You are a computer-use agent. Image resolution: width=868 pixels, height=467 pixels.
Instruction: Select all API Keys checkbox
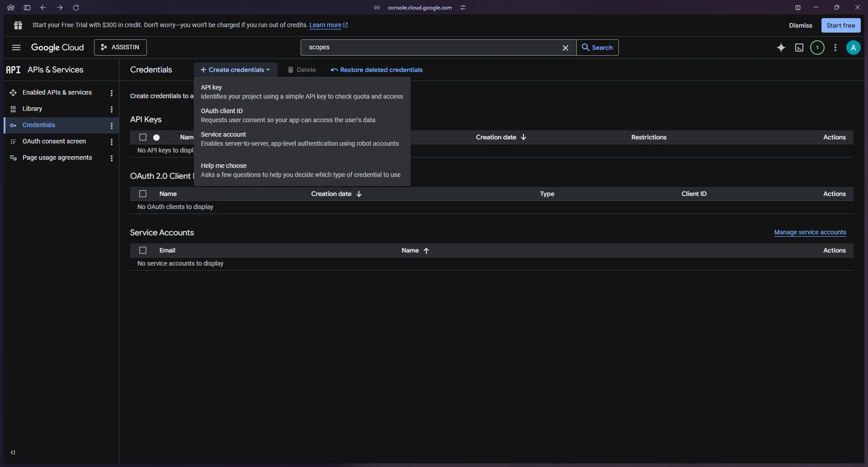pyautogui.click(x=143, y=137)
